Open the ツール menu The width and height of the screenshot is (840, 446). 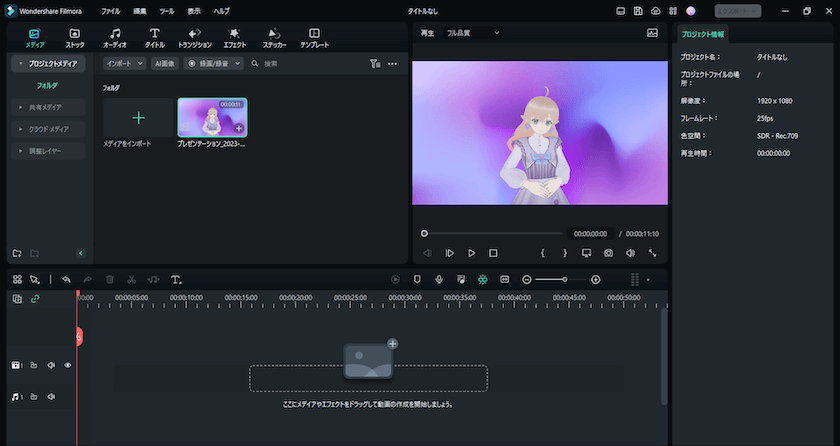coord(167,11)
